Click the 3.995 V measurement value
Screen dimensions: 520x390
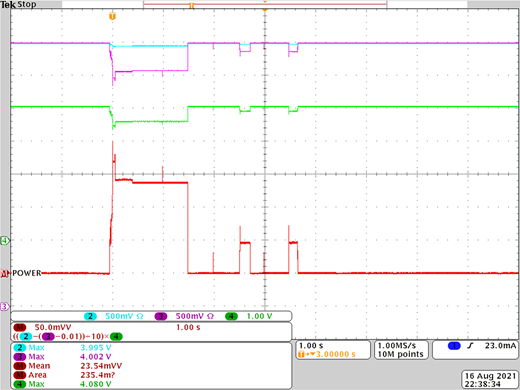(96, 348)
